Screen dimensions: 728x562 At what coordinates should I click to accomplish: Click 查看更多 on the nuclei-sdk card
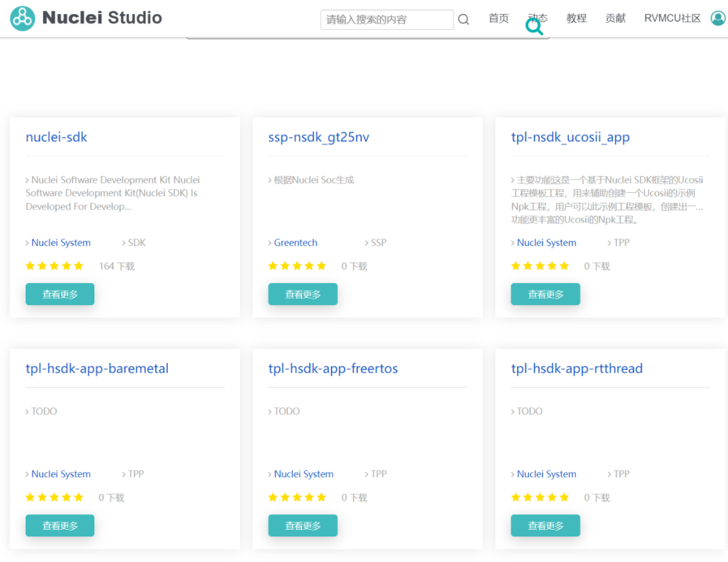point(60,294)
